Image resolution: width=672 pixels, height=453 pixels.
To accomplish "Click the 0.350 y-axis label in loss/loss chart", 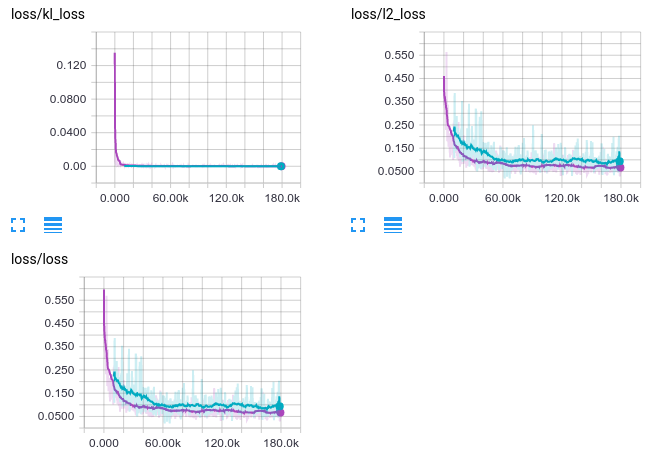I will (59, 346).
